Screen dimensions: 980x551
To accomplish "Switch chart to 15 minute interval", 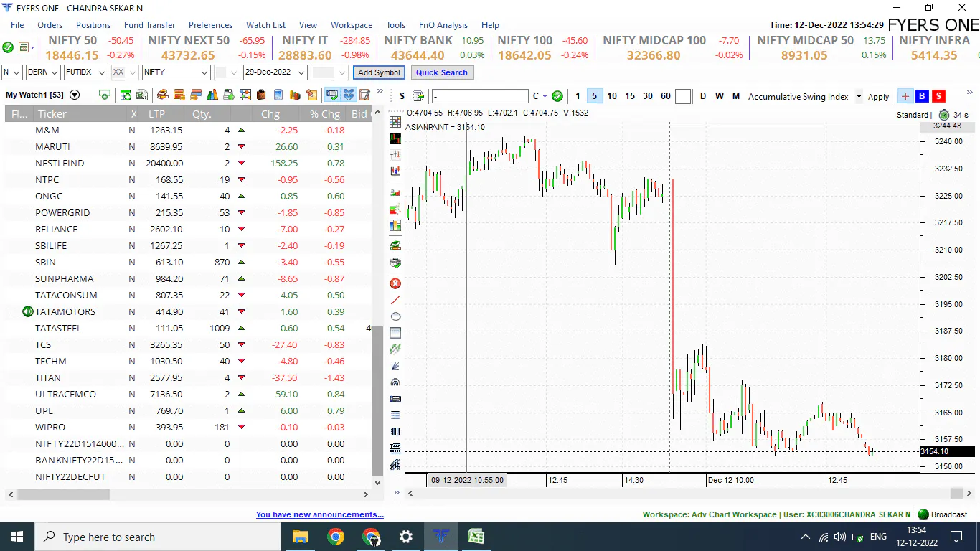I will coord(630,96).
